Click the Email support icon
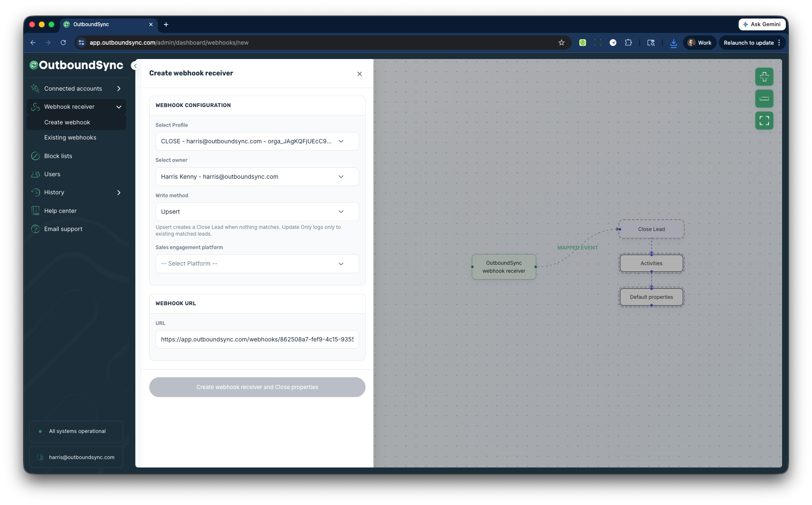This screenshot has width=812, height=505. [x=35, y=229]
